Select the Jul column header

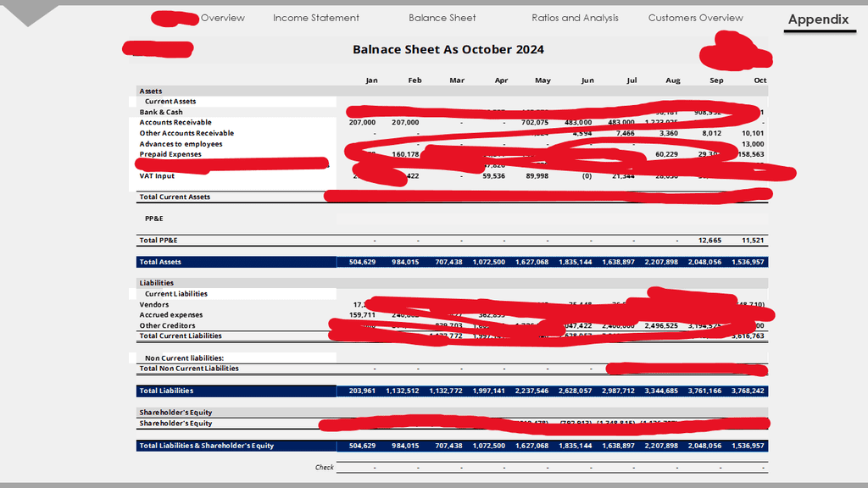point(632,80)
